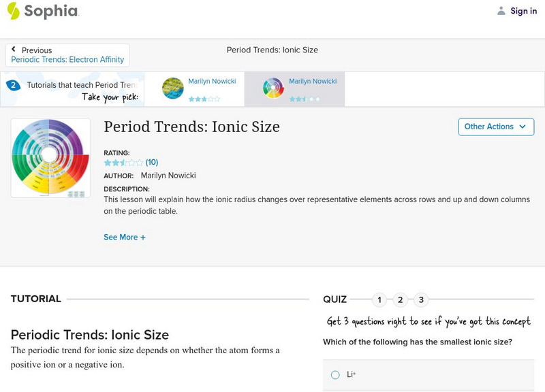Expand description with See More +
Image resolution: width=545 pixels, height=392 pixels.
click(125, 238)
